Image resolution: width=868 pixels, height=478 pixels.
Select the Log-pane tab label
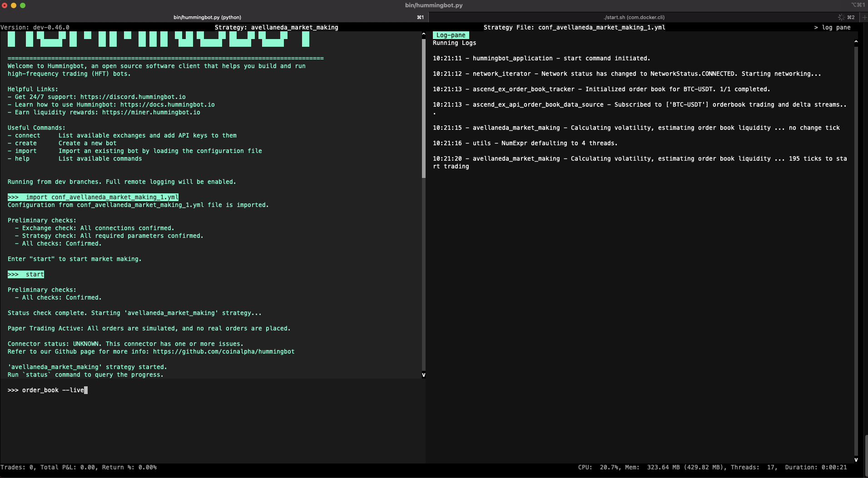click(x=451, y=35)
